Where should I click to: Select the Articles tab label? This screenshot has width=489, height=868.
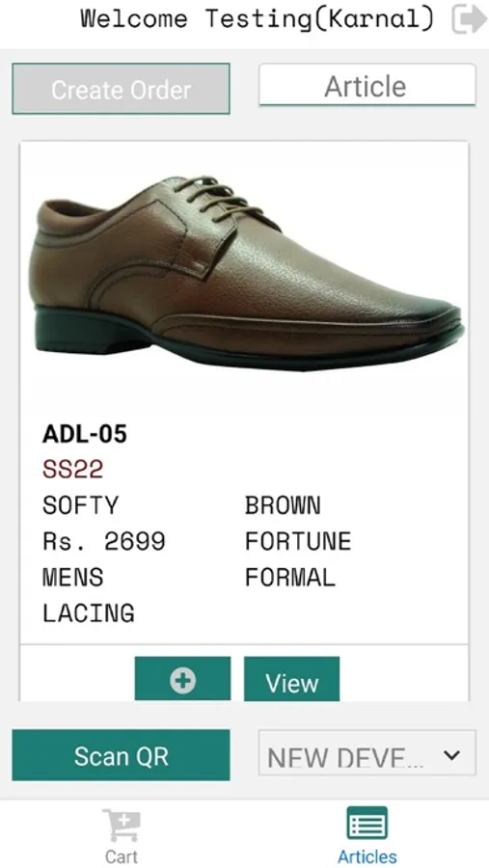coord(367,856)
